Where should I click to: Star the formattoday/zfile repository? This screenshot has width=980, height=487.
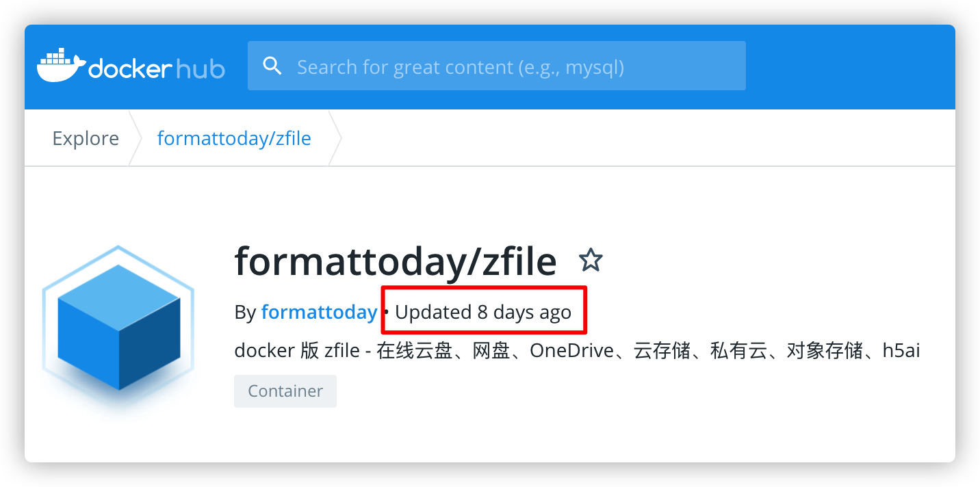(590, 260)
